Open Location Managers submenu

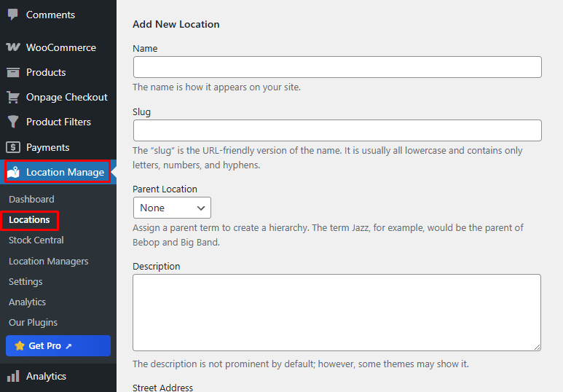pos(49,262)
